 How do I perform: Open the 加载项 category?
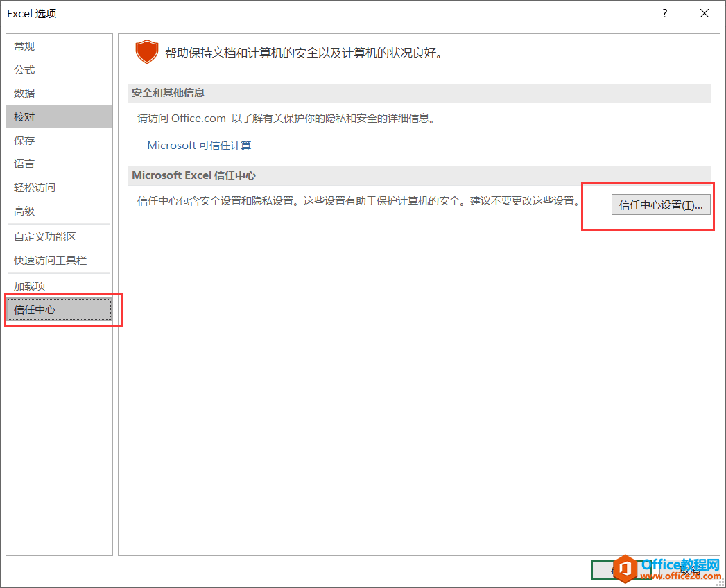[59, 286]
